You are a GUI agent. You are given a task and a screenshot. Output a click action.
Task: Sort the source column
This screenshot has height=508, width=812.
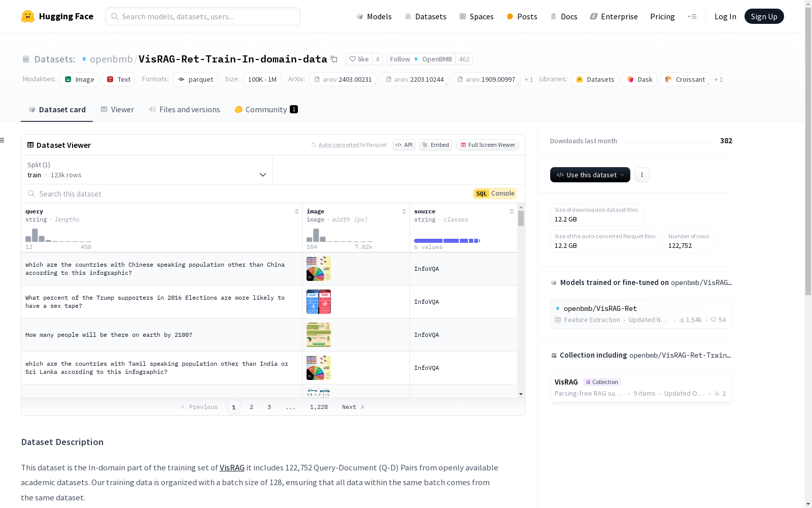tap(512, 211)
